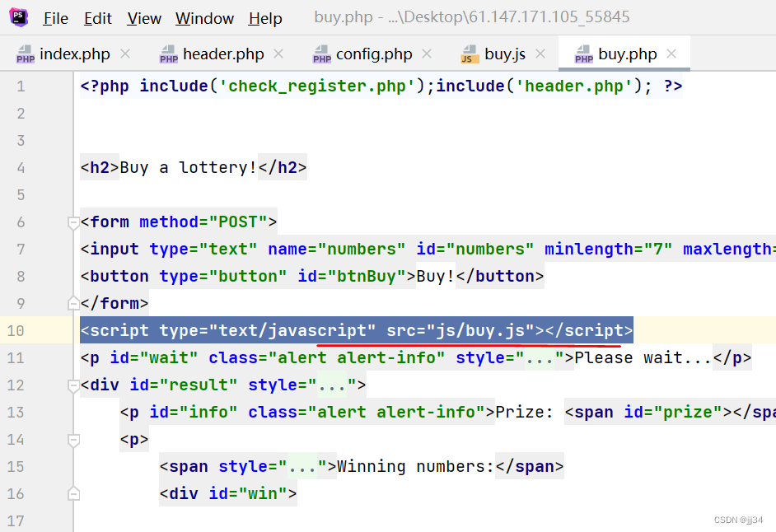Viewport: 776px width, 532px height.
Task: Click the 'Buy a lottery!' heading text
Action: [189, 167]
